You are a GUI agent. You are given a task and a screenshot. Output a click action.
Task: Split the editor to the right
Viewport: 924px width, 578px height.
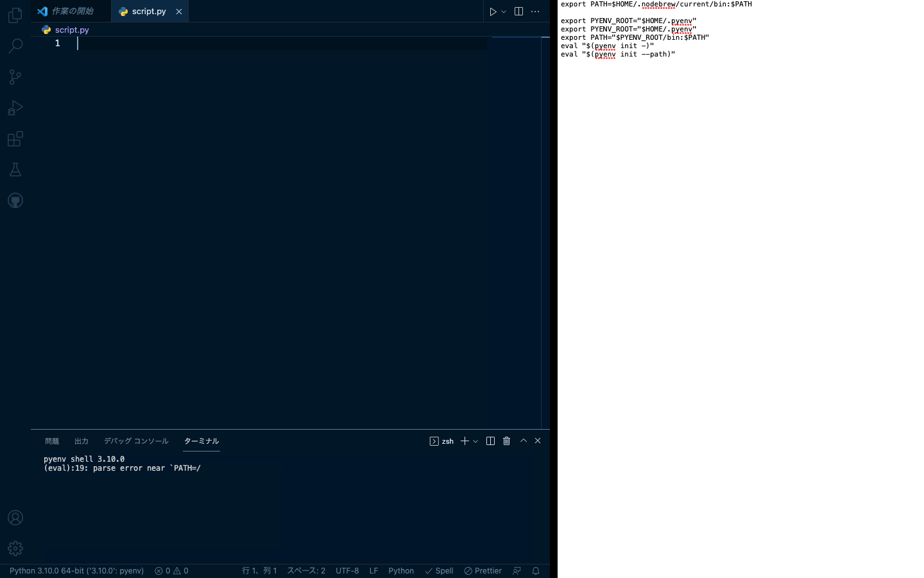(x=518, y=12)
